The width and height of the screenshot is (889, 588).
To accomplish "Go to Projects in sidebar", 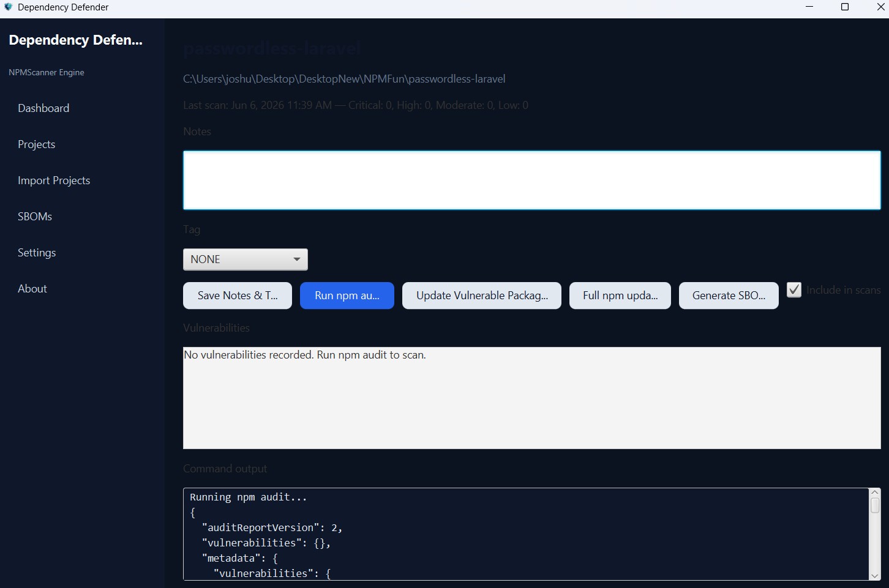I will tap(37, 144).
